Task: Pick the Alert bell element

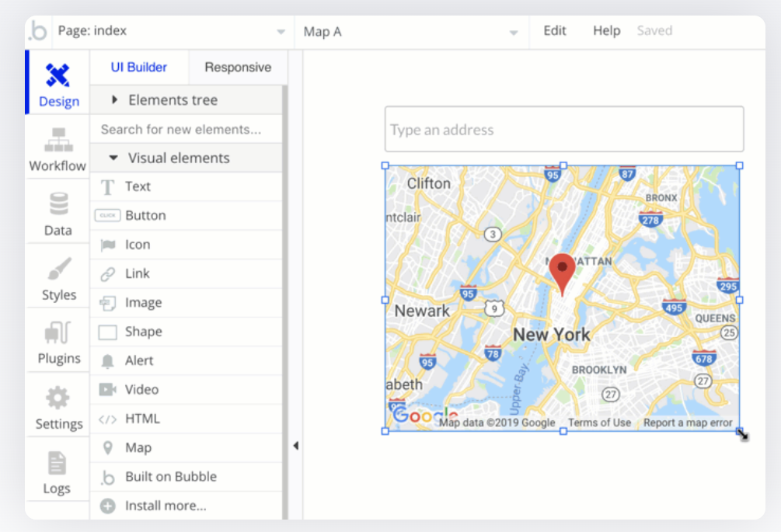Action: pos(139,360)
